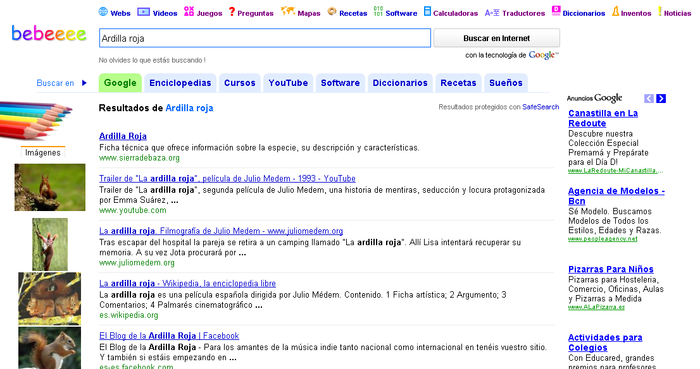Click the SafeSearch link
700x369 pixels.
click(541, 107)
